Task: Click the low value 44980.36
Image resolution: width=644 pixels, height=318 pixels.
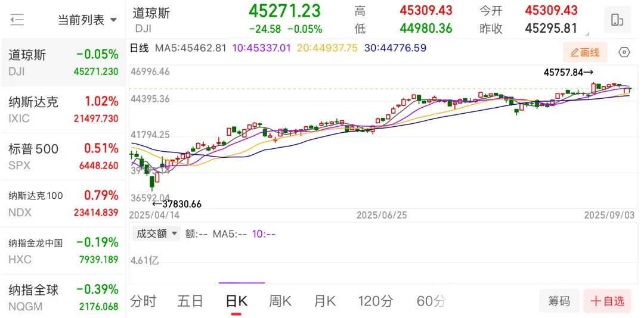Action: [x=426, y=29]
